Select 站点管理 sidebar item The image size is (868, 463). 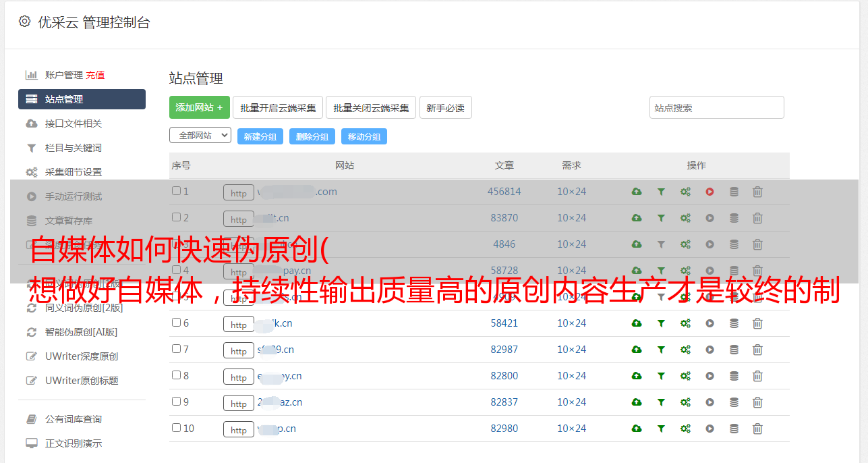coord(82,99)
